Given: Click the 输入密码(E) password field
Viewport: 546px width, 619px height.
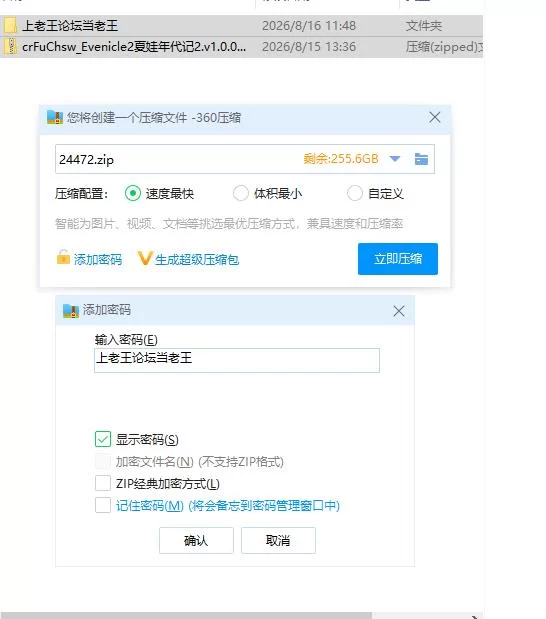Looking at the screenshot, I should tap(237, 360).
